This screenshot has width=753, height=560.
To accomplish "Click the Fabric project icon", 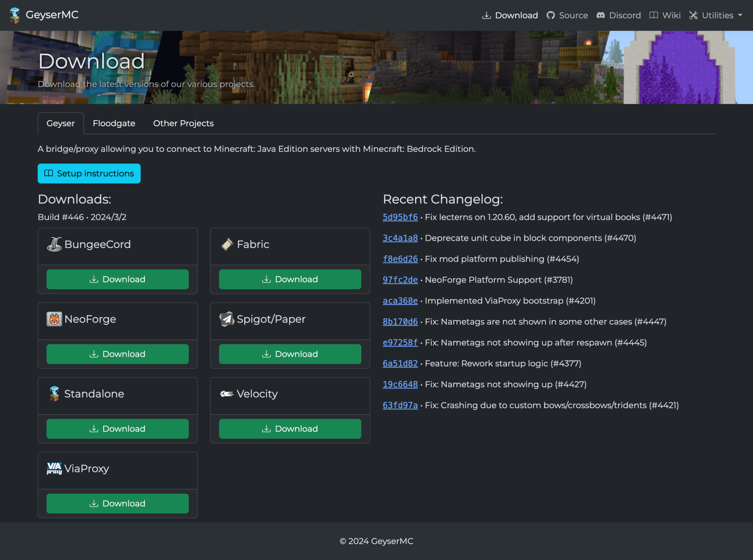I will (227, 244).
